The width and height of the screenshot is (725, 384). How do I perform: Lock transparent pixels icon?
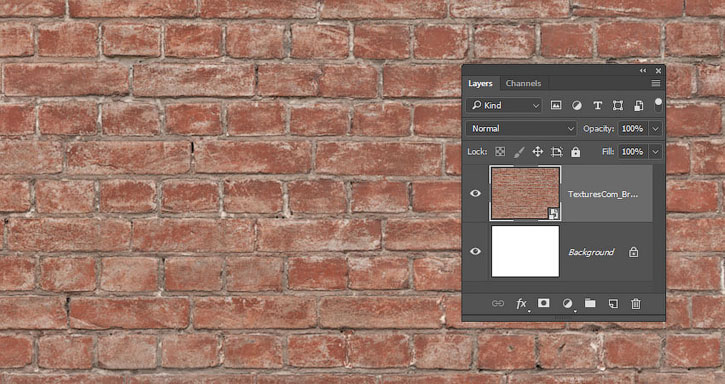tap(500, 152)
